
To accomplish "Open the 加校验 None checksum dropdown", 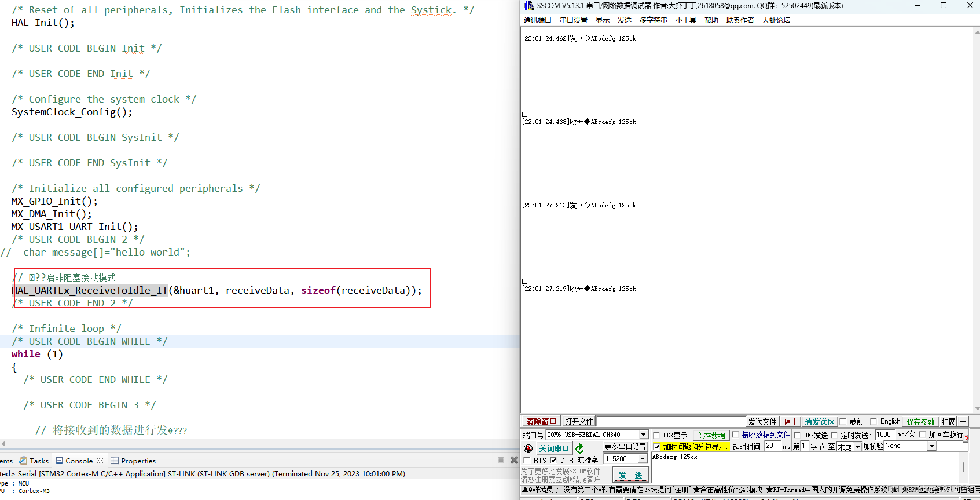I will pos(932,446).
